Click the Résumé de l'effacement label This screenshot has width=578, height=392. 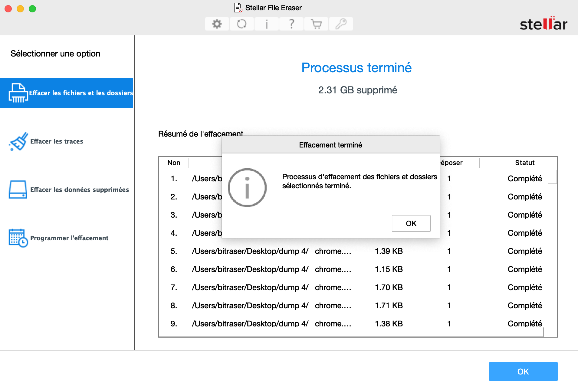pyautogui.click(x=201, y=134)
